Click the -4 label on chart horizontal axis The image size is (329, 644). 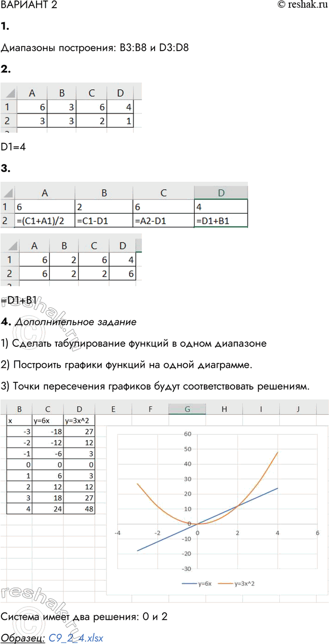tap(118, 533)
